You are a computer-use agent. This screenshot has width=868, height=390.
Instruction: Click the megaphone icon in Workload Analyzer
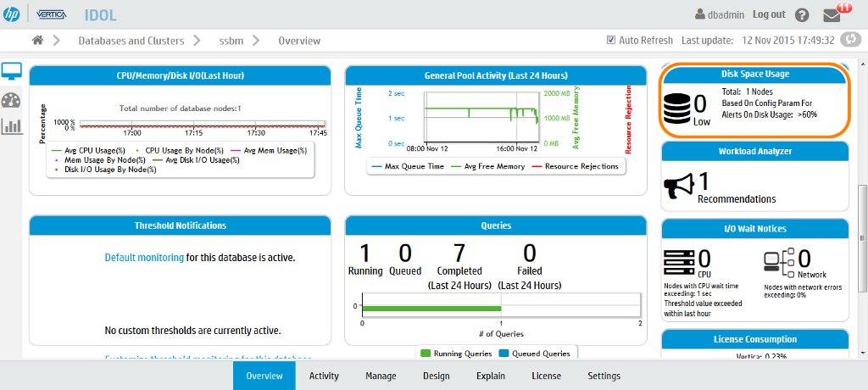coord(681,187)
